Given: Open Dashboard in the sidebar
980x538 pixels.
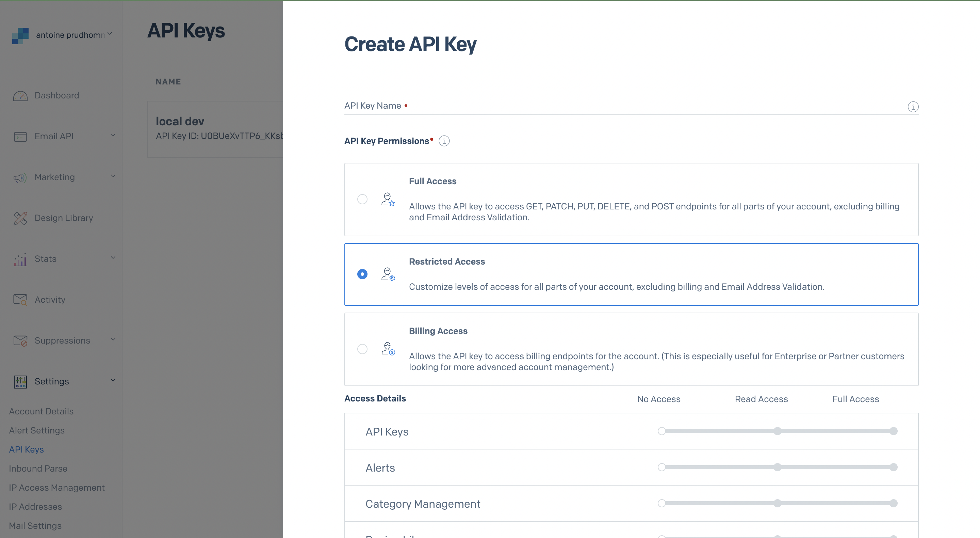Looking at the screenshot, I should 57,96.
